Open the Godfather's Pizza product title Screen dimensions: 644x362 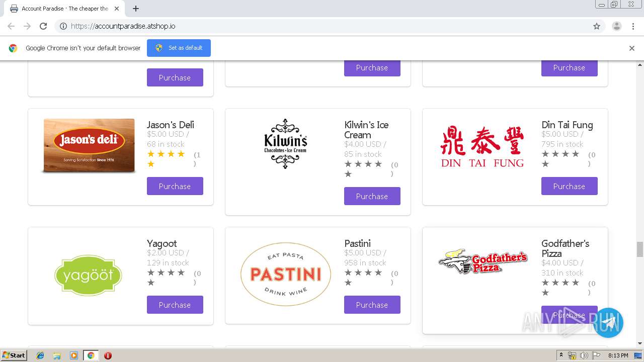(566, 248)
